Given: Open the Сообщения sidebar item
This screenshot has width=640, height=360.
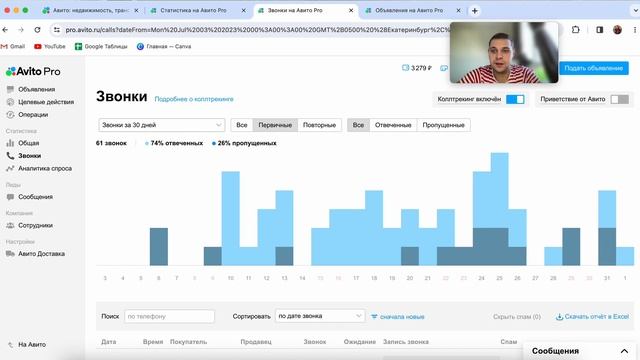Looking at the screenshot, I should coord(35,197).
